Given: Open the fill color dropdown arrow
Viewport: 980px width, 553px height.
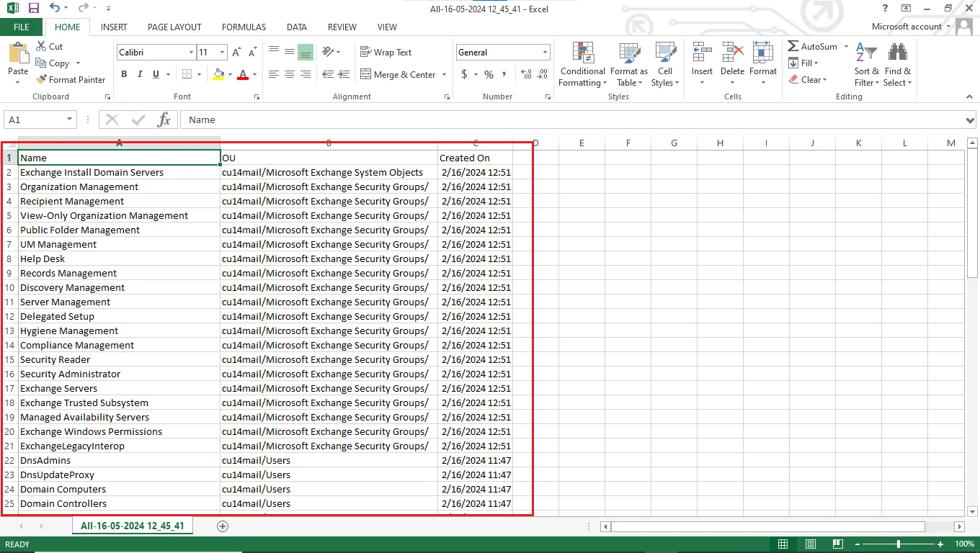Looking at the screenshot, I should pyautogui.click(x=230, y=74).
